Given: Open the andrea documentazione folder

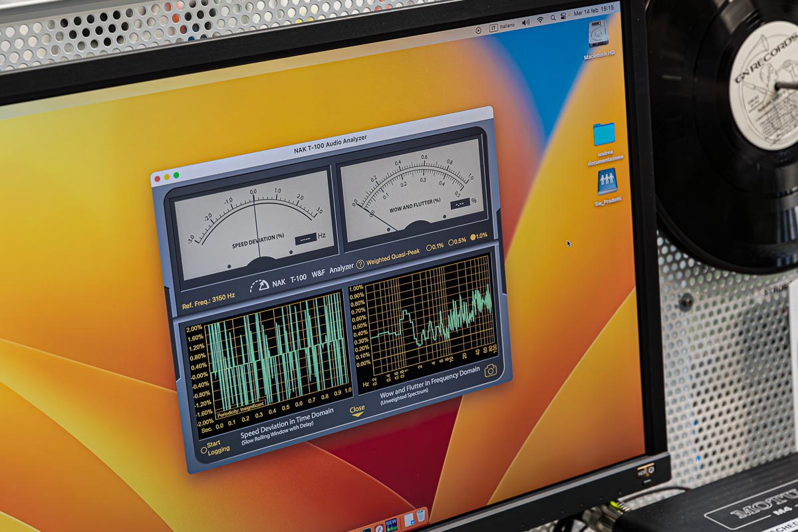Looking at the screenshot, I should click(604, 135).
